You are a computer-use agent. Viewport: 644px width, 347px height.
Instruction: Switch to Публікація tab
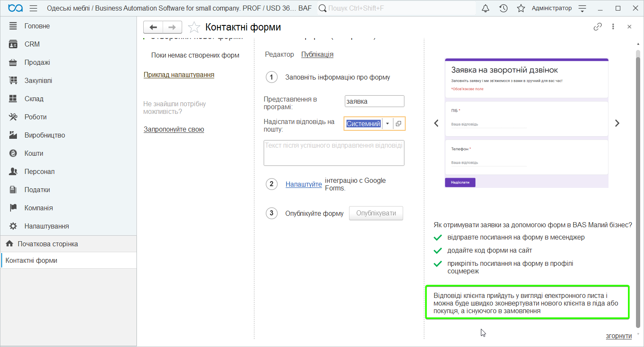pyautogui.click(x=317, y=54)
